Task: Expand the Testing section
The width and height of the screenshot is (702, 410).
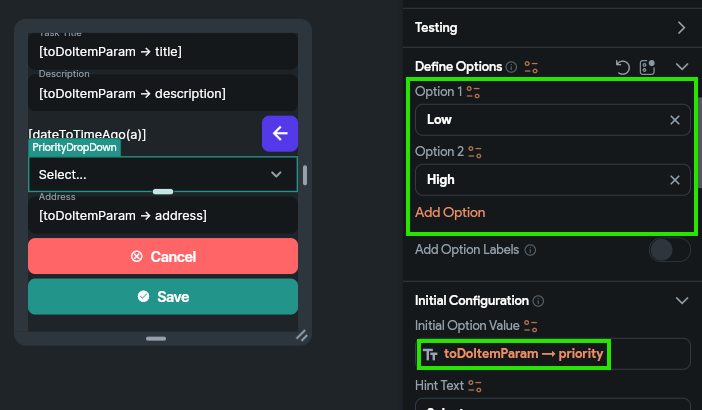Action: 681,28
